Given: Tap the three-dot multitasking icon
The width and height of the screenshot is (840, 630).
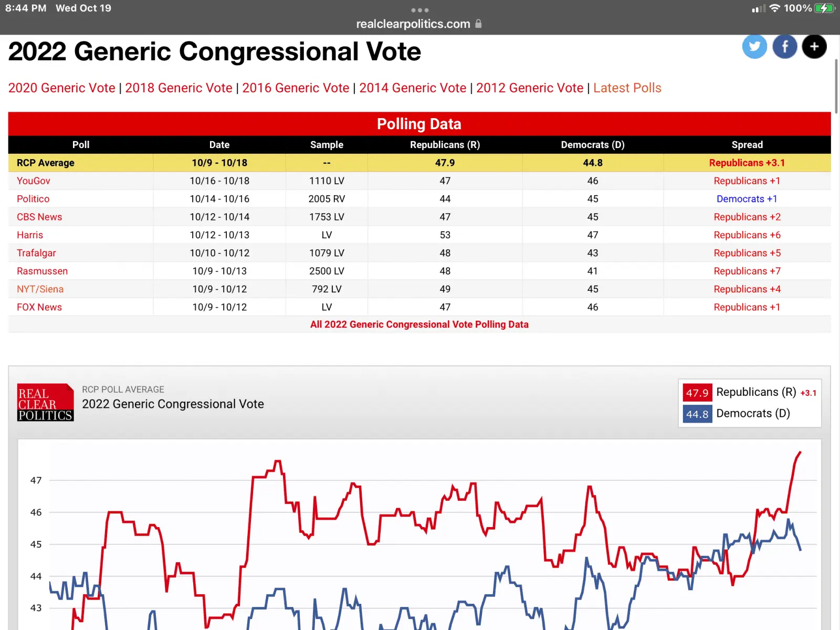Looking at the screenshot, I should click(x=420, y=10).
